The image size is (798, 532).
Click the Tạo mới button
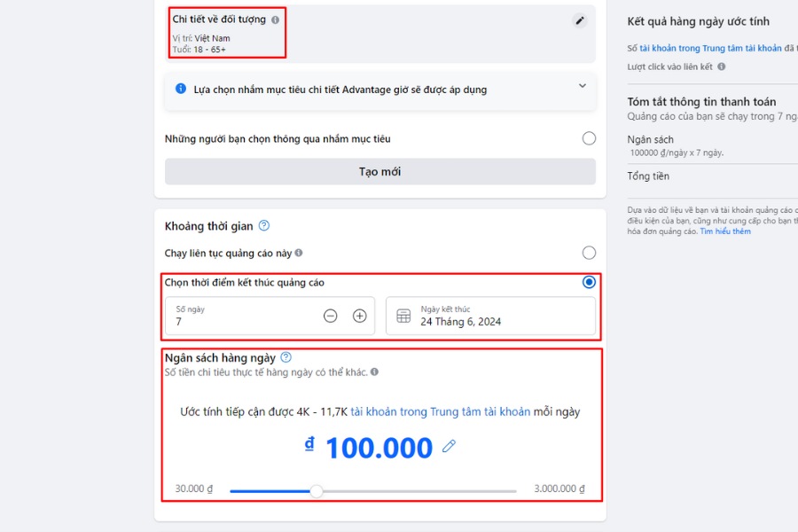click(379, 171)
